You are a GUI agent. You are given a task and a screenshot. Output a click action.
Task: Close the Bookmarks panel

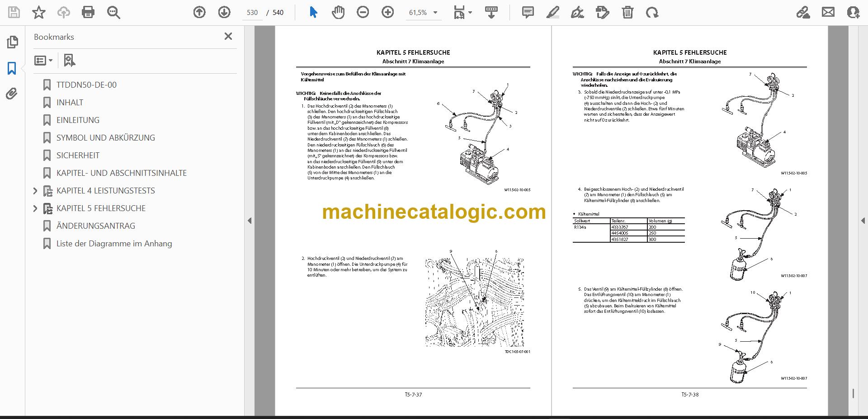pyautogui.click(x=228, y=37)
